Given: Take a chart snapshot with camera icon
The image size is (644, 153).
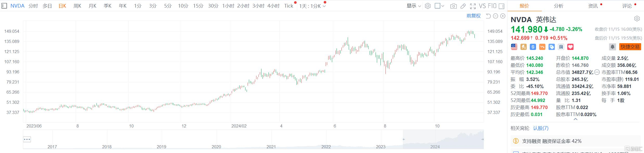Looking at the screenshot, I should pyautogui.click(x=453, y=6).
